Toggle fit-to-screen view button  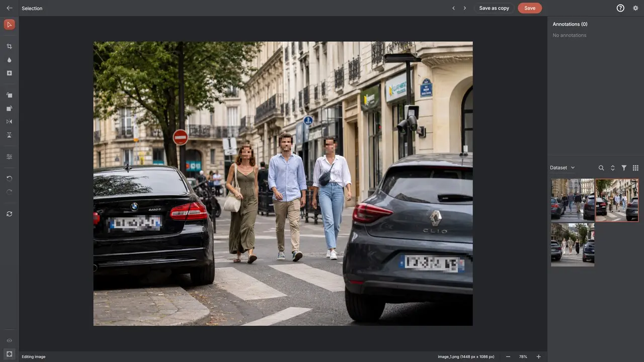pyautogui.click(x=9, y=354)
